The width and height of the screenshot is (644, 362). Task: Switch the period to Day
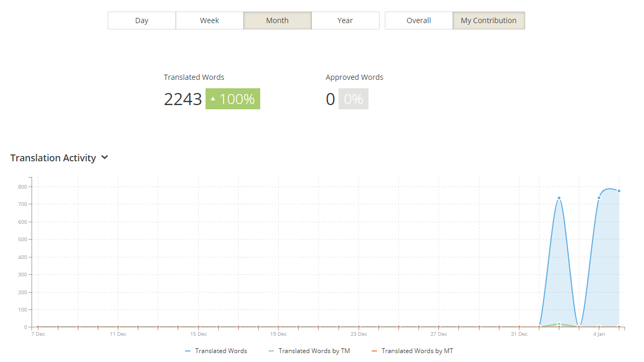[142, 20]
